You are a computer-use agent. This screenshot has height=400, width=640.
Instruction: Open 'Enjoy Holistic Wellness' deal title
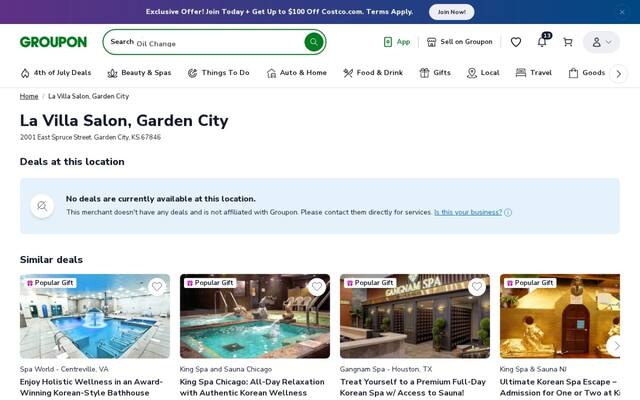[x=91, y=387]
